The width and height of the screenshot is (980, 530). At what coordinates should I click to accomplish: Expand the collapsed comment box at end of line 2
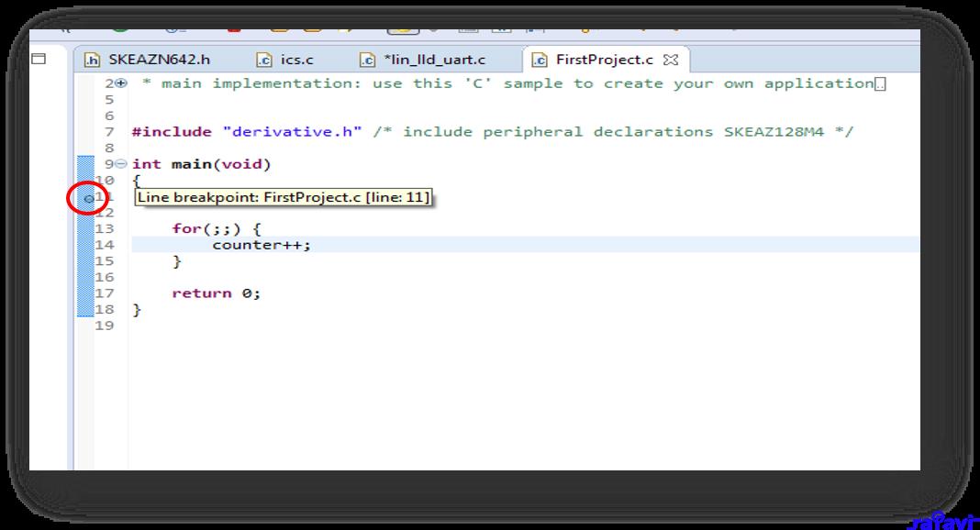pos(881,84)
